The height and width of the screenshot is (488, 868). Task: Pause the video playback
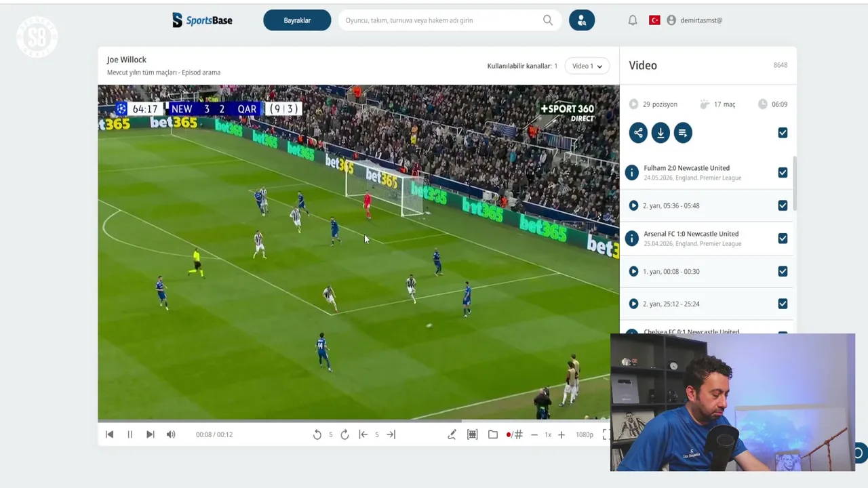coord(130,434)
